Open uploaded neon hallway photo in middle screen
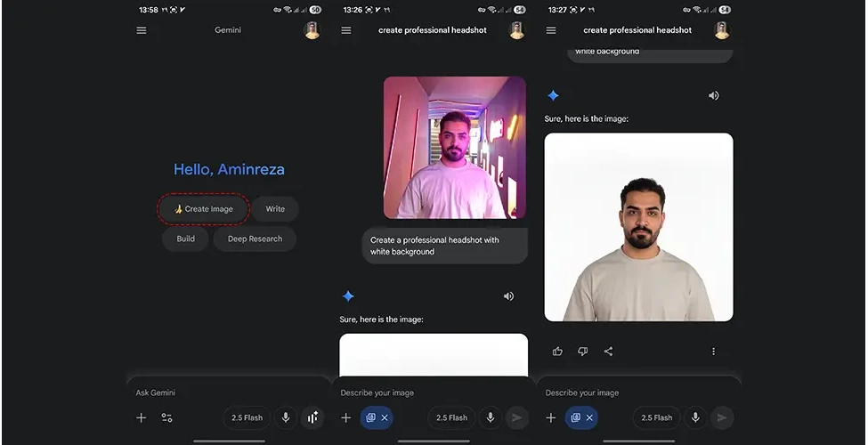The height and width of the screenshot is (445, 868). click(x=455, y=148)
